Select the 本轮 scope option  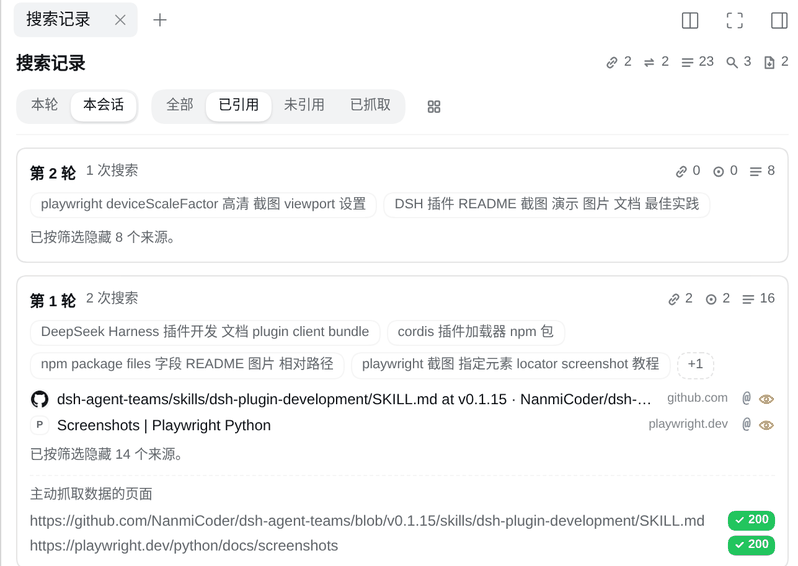coord(44,105)
